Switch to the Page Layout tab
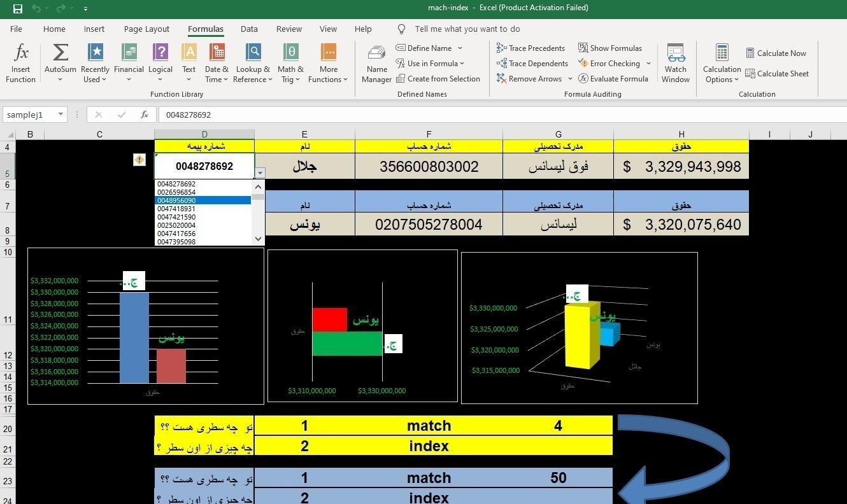Screen dimensions: 847x504 tap(146, 29)
